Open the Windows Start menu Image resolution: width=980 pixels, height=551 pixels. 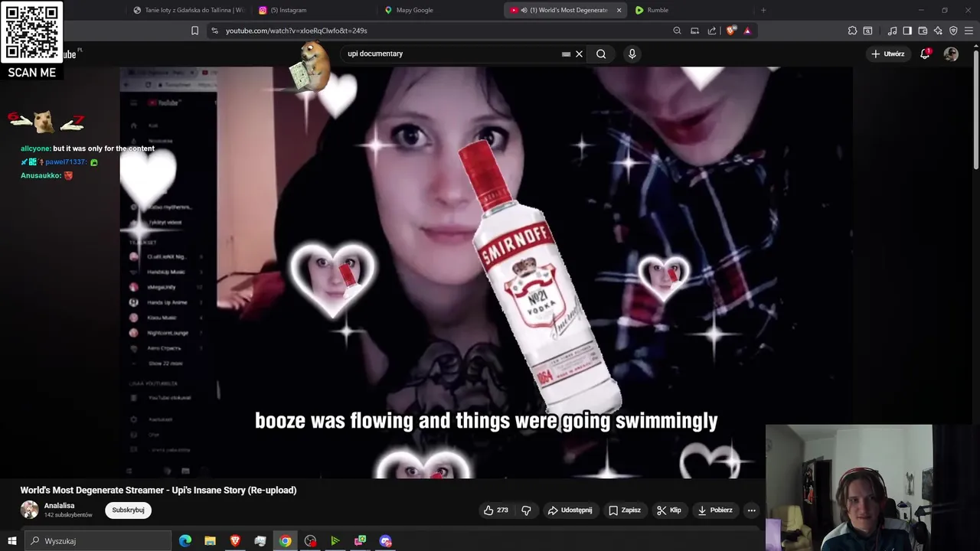pos(11,541)
